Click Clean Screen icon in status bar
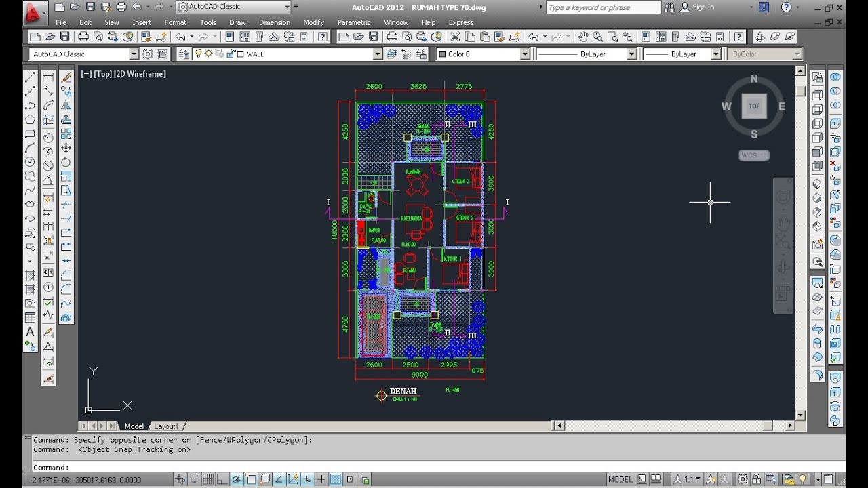This screenshot has height=488, width=868. tap(829, 479)
